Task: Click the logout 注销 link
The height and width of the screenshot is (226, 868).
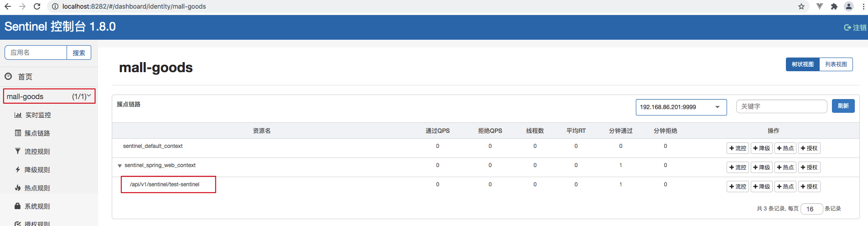Action: (855, 27)
